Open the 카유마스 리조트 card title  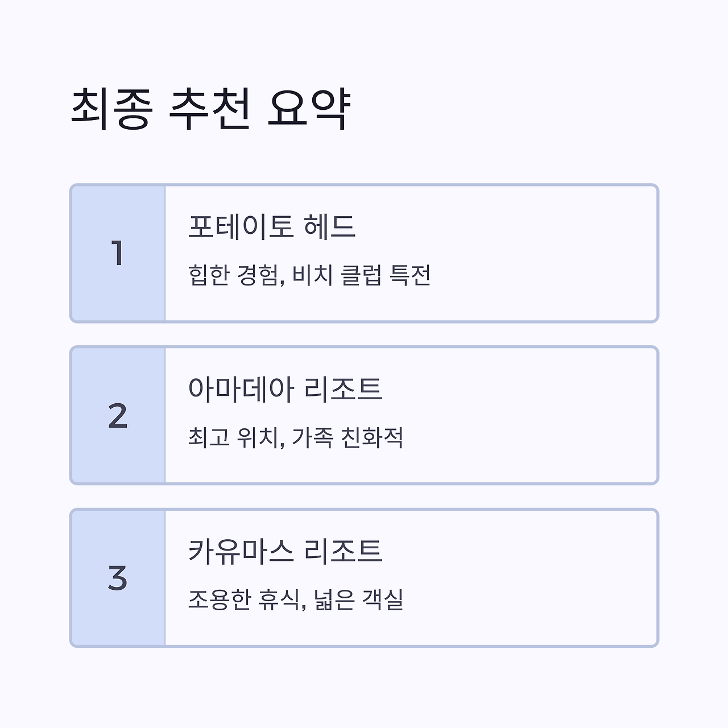point(285,551)
